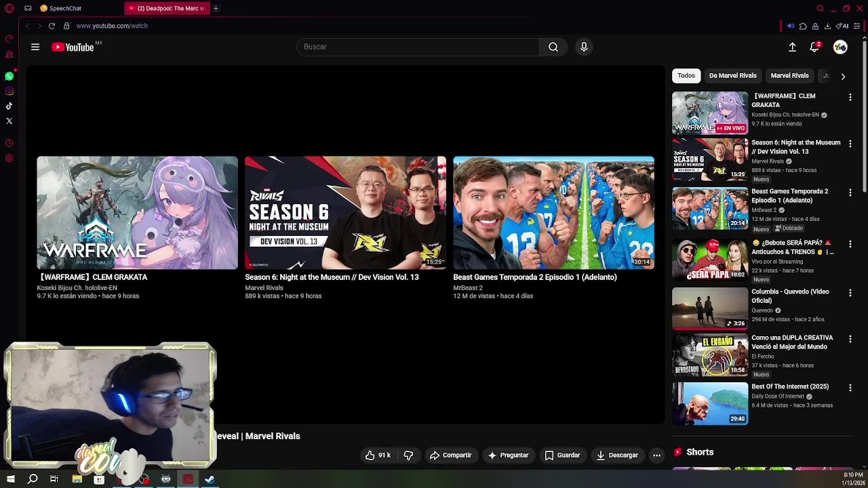Open YouTube notifications bell
Screen dimensions: 868x488
coord(814,47)
